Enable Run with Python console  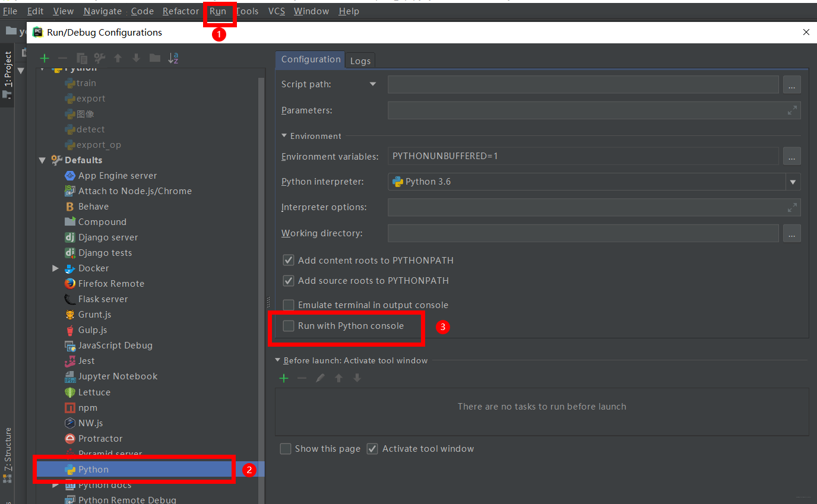point(289,326)
